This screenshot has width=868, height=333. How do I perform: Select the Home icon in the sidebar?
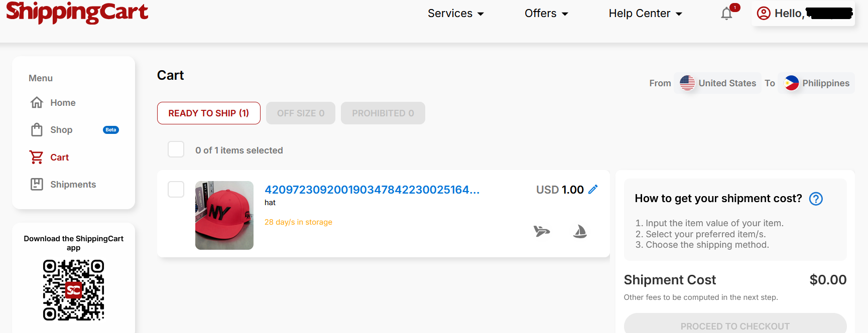click(37, 102)
